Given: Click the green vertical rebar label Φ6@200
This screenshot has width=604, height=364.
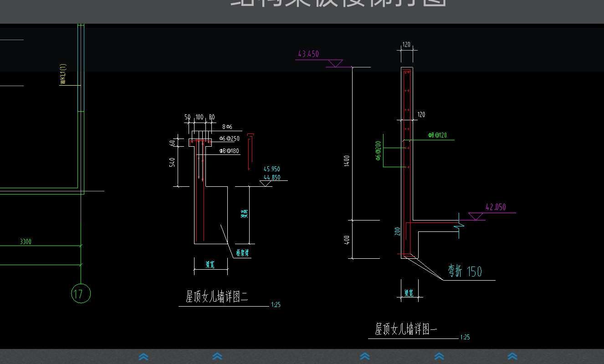Looking at the screenshot, I should click(378, 151).
